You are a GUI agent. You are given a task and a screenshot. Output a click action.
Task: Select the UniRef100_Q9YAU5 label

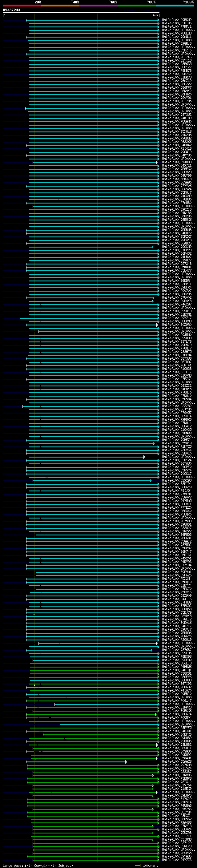click(177, 857)
